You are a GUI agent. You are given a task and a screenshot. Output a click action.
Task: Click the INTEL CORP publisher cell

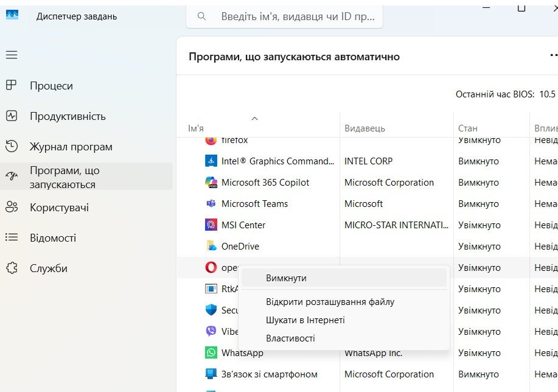coord(368,161)
